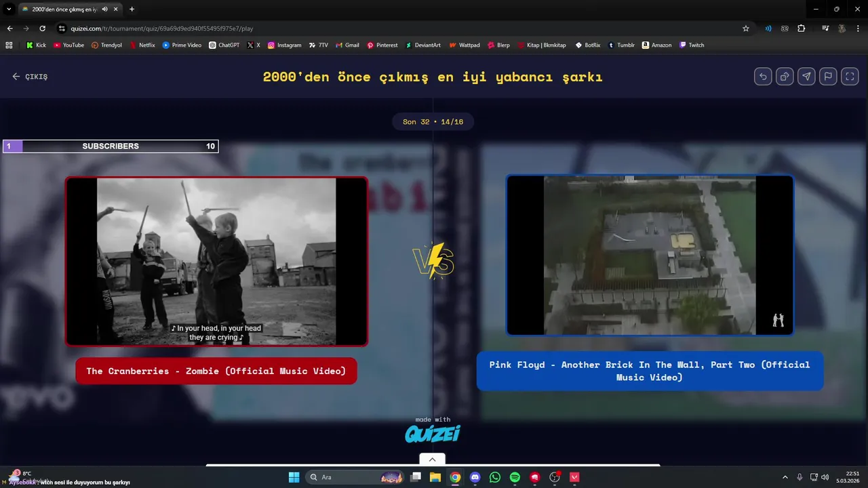The width and height of the screenshot is (868, 488).
Task: Open Task View from the taskbar
Action: point(416,477)
